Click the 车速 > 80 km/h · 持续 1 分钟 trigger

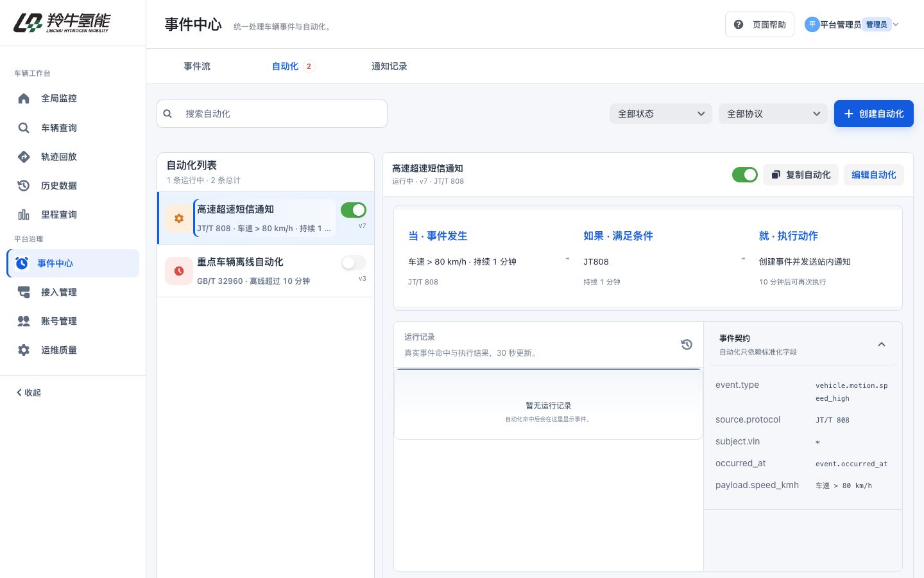(x=462, y=261)
